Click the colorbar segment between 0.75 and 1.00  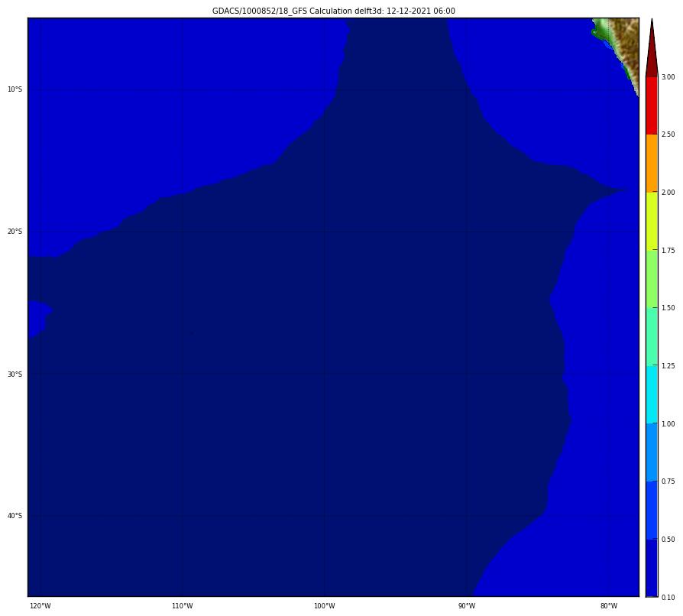pos(651,452)
